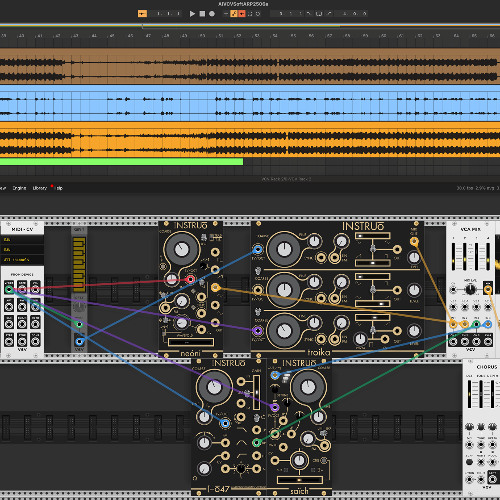Arm recording with the round Record button
500x500 pixels.
212,14
